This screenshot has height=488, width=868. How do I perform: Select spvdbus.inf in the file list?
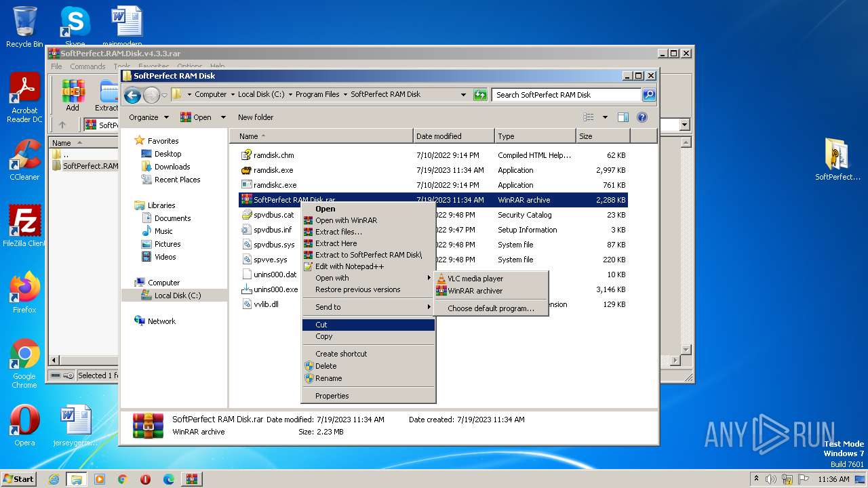coord(273,230)
